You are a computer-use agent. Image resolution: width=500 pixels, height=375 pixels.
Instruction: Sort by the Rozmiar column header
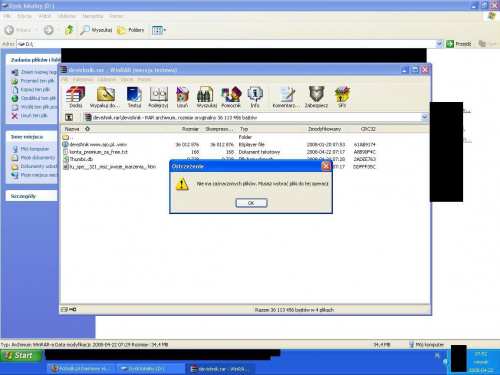point(184,129)
